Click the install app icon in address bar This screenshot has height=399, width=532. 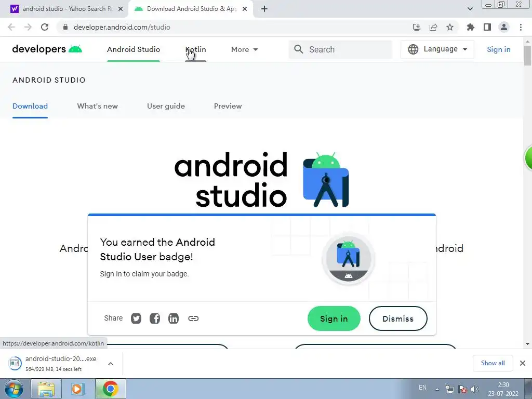417,27
